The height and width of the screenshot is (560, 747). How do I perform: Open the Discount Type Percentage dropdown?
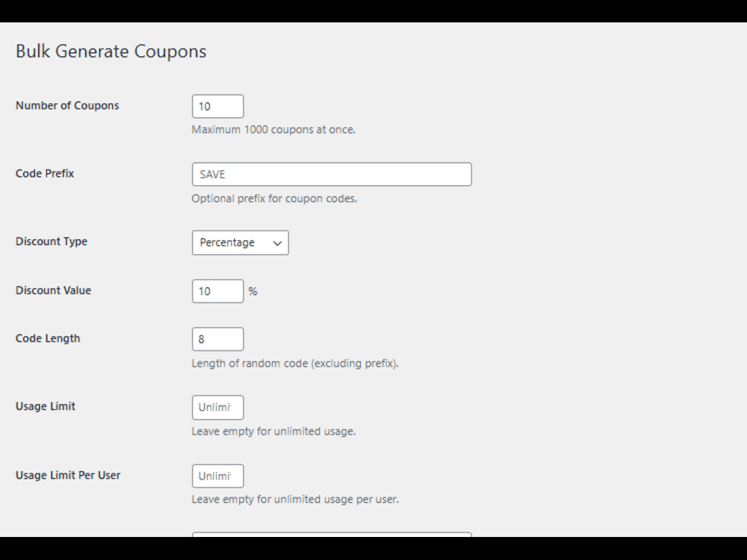pyautogui.click(x=240, y=243)
